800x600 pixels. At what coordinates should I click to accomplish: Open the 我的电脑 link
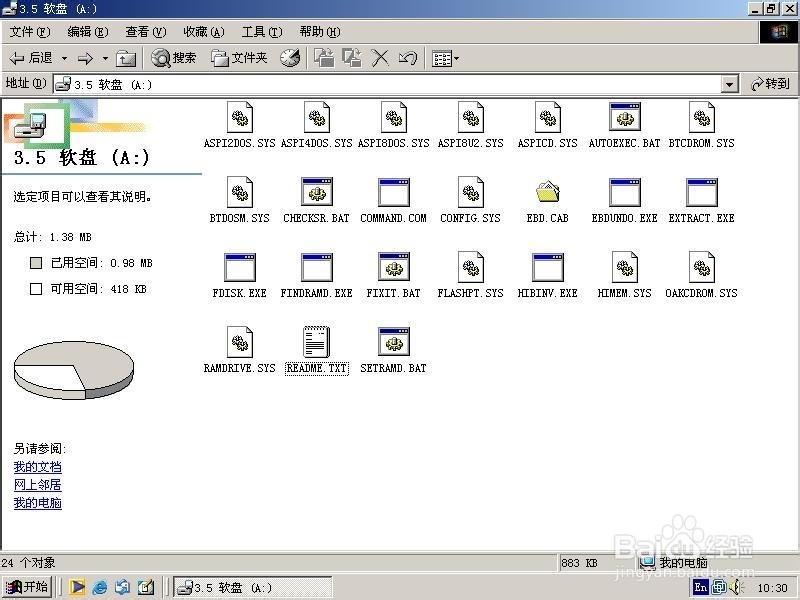tap(38, 503)
